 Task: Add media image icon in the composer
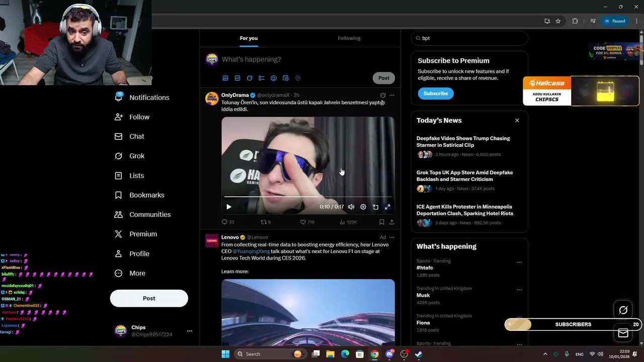pos(225,78)
